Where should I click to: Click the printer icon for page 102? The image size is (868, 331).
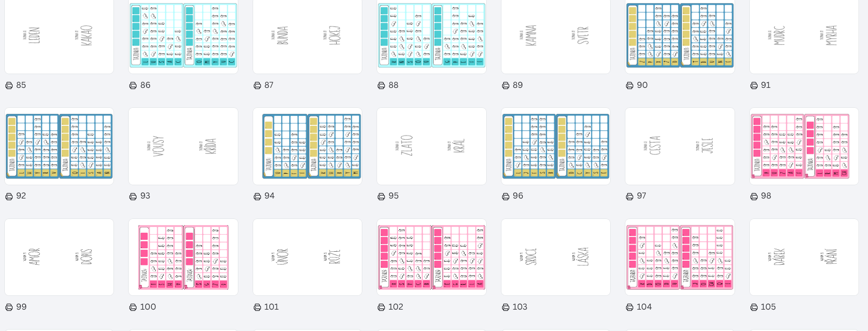pyautogui.click(x=381, y=307)
